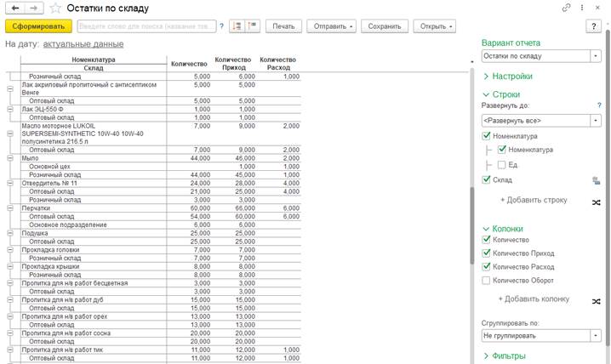Check the Ед row checkbox
This screenshot has width=611, height=364.
(x=502, y=165)
